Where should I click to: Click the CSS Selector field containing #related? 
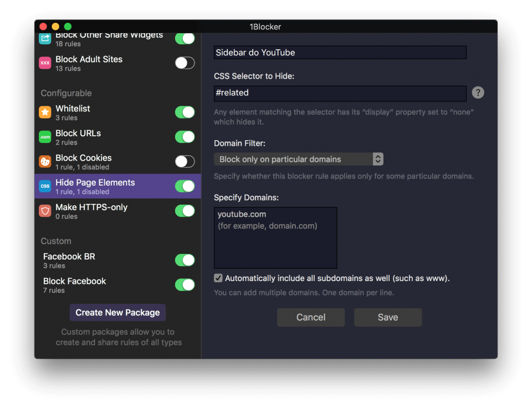(340, 93)
